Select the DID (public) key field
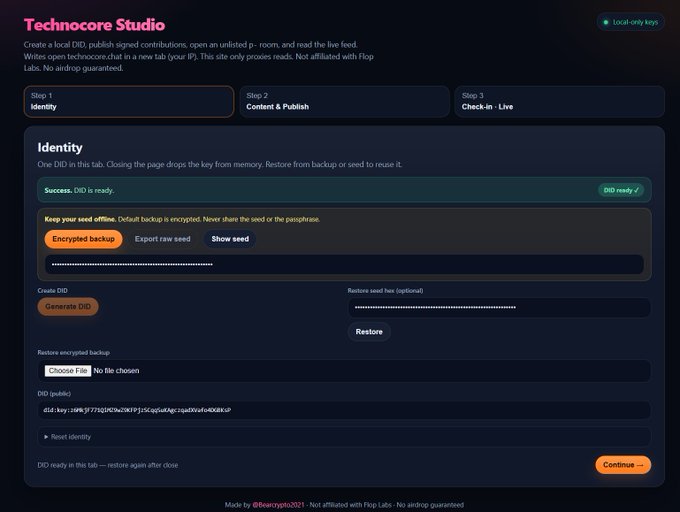Viewport: 680px width, 512px height. click(344, 410)
